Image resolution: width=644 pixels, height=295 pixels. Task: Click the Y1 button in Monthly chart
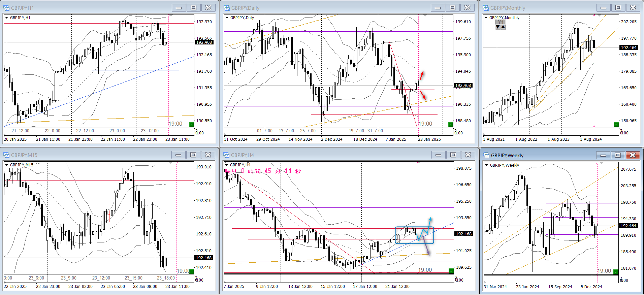(501, 22)
